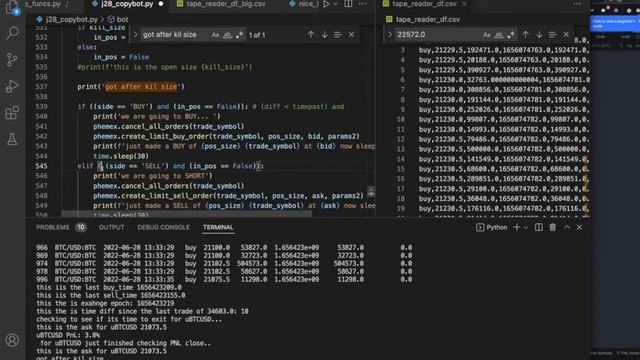Toggle find in selection in left find widget
This screenshot has height=360, width=640.
(x=338, y=35)
